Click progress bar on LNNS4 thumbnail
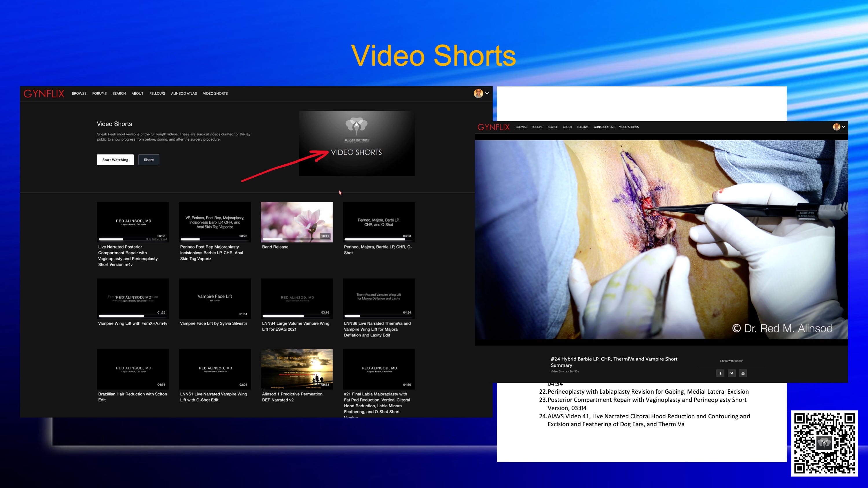Image resolution: width=868 pixels, height=488 pixels. pyautogui.click(x=297, y=316)
